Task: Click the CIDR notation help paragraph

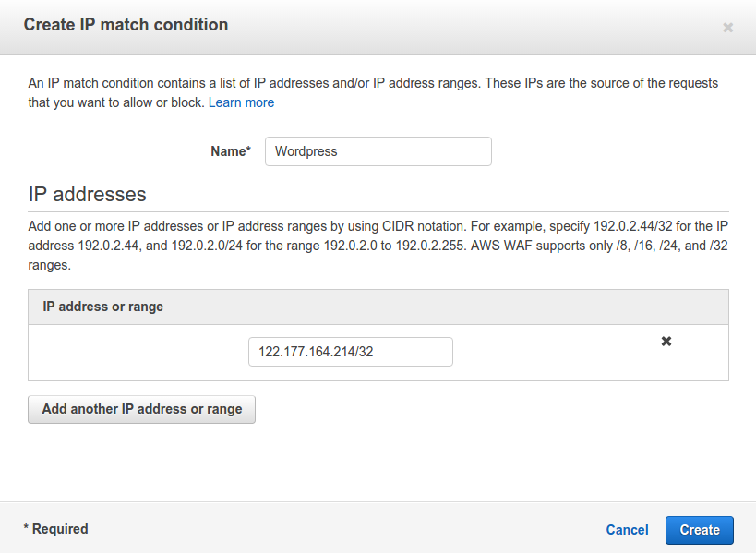Action: tap(378, 246)
